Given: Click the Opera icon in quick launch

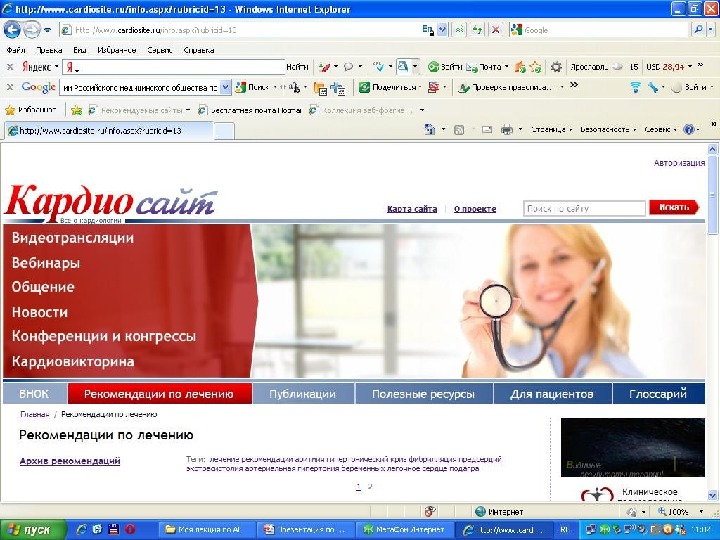Looking at the screenshot, I should tap(130, 529).
